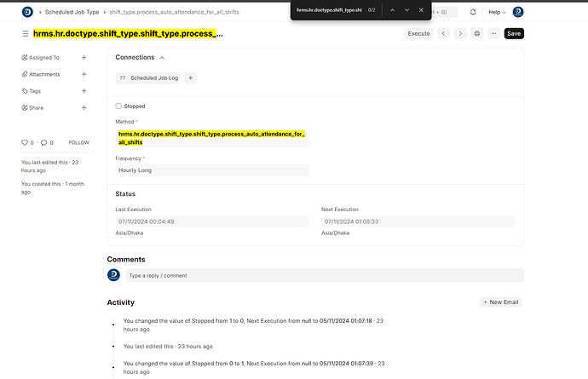The height and width of the screenshot is (379, 588).
Task: Open the comment count bubble icon
Action: coord(43,142)
